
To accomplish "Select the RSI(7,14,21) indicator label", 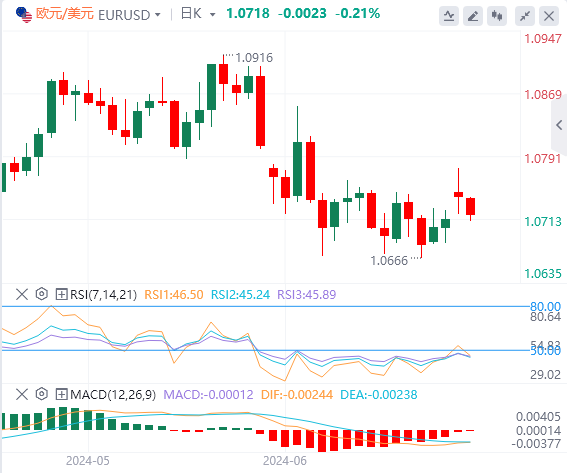I will (x=103, y=294).
